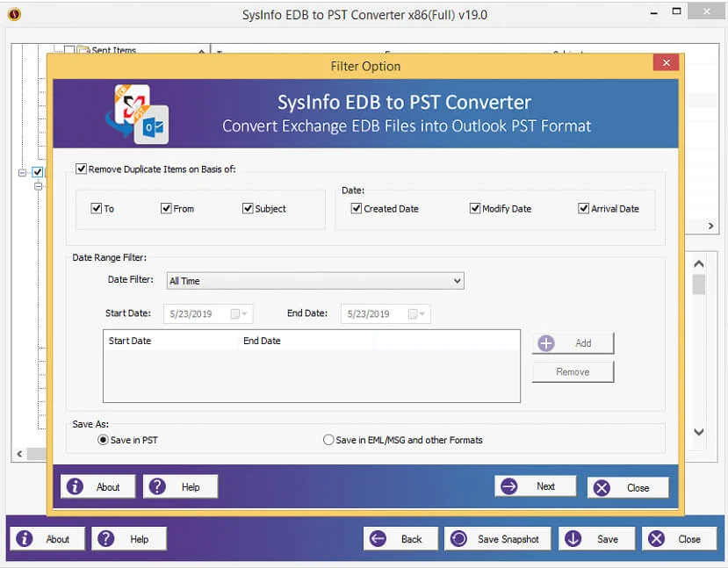Click the Save download arrow icon
This screenshot has height=568, width=728.
[573, 539]
